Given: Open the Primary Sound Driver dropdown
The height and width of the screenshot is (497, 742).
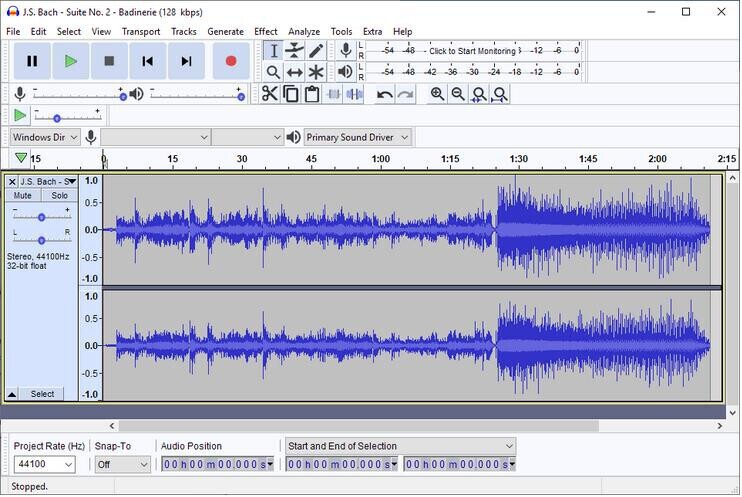Looking at the screenshot, I should pyautogui.click(x=358, y=137).
